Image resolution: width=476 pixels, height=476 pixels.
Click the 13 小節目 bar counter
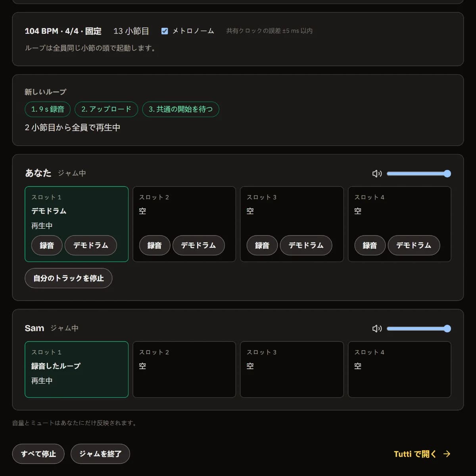coord(131,31)
